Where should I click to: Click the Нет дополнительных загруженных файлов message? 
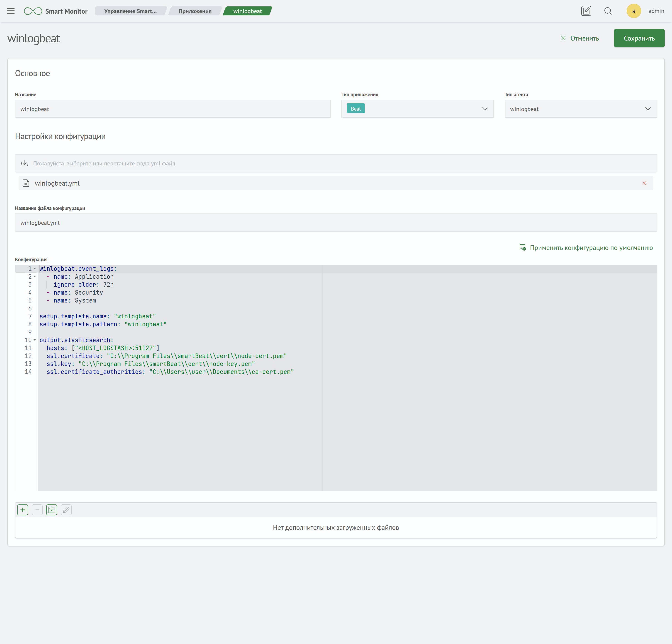336,528
